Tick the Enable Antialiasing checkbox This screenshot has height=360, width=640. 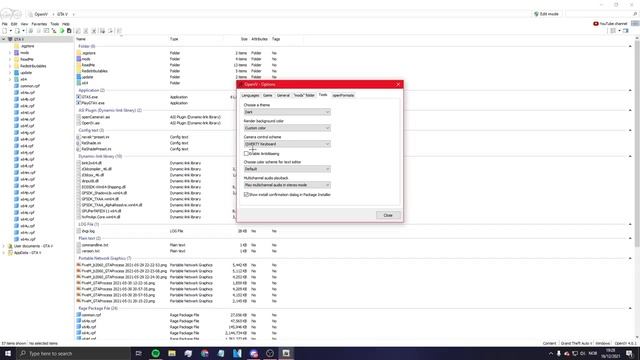[x=246, y=154]
